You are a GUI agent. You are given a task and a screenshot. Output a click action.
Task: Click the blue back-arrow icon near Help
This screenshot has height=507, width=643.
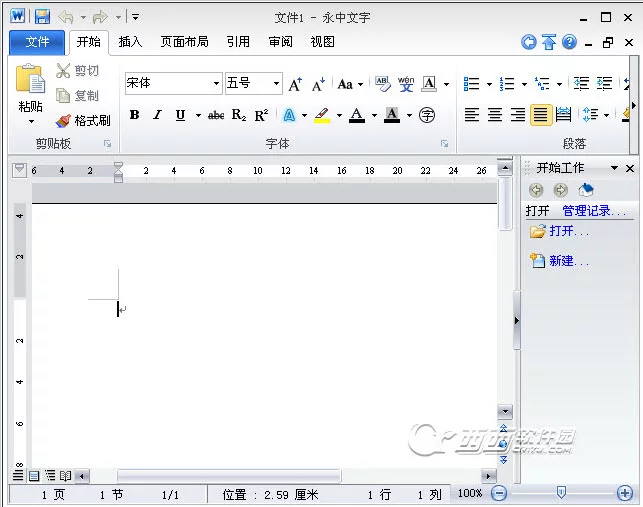[x=529, y=42]
